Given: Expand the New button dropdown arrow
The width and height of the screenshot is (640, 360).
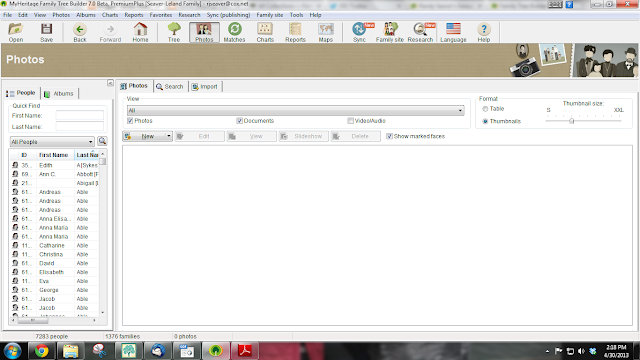Looking at the screenshot, I should pos(169,136).
